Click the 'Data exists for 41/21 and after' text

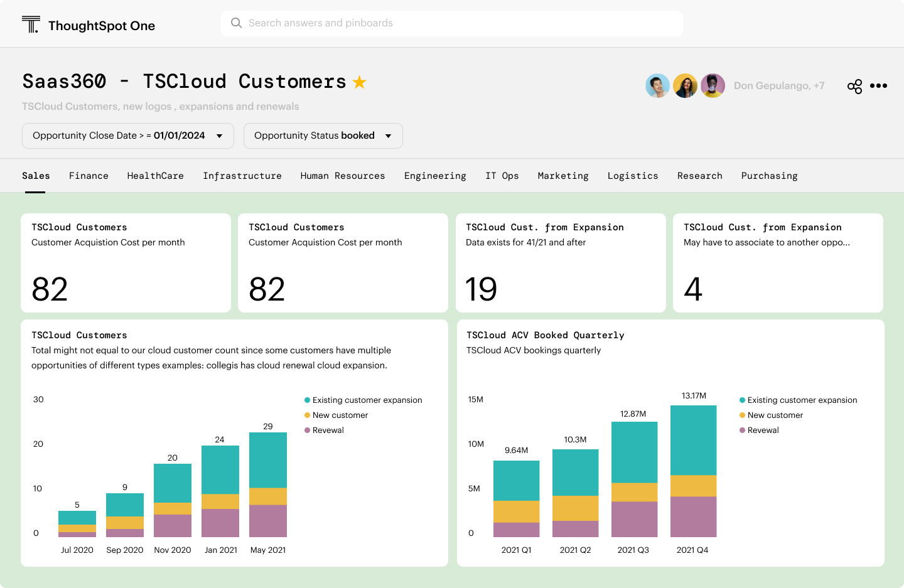(x=526, y=243)
